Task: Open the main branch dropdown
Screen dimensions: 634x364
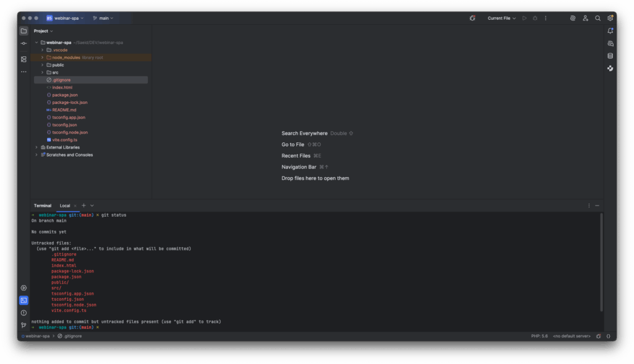Action: point(103,19)
